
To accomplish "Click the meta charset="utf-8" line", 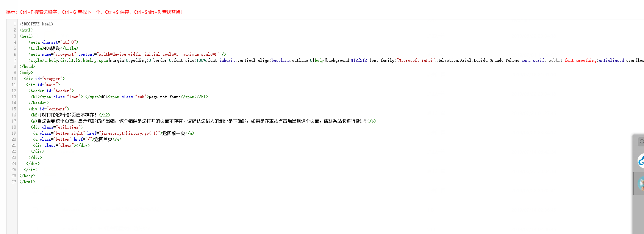I will point(53,42).
